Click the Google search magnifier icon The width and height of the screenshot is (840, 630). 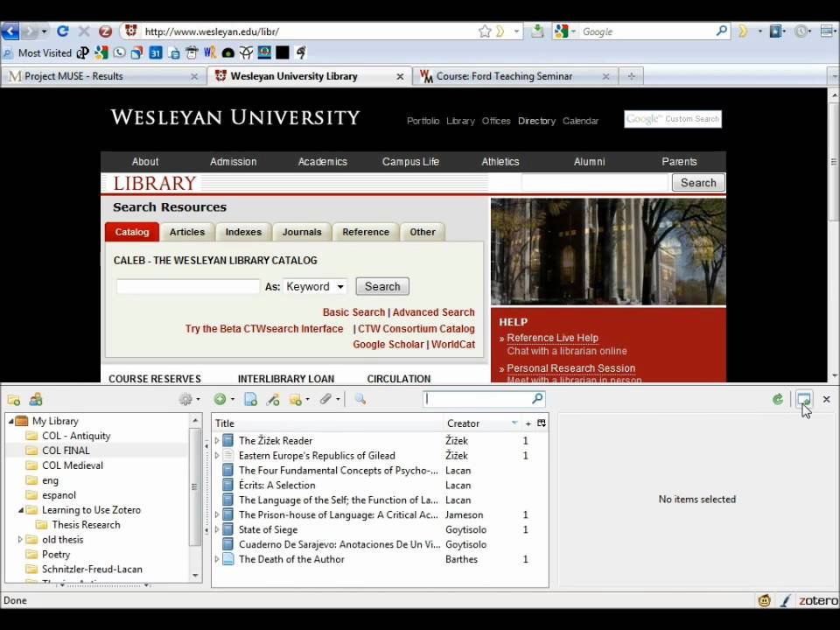pyautogui.click(x=722, y=31)
